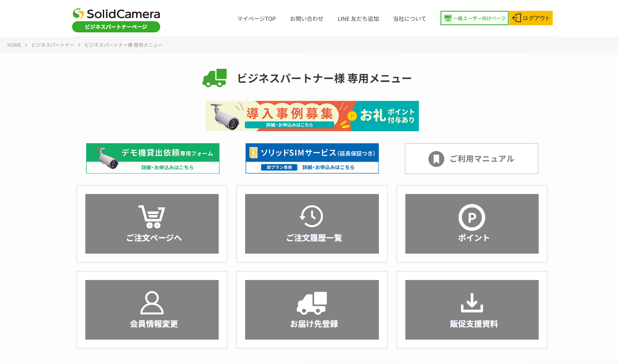Open マイページTOP in navigation
Image resolution: width=618 pixels, height=364 pixels.
[256, 19]
